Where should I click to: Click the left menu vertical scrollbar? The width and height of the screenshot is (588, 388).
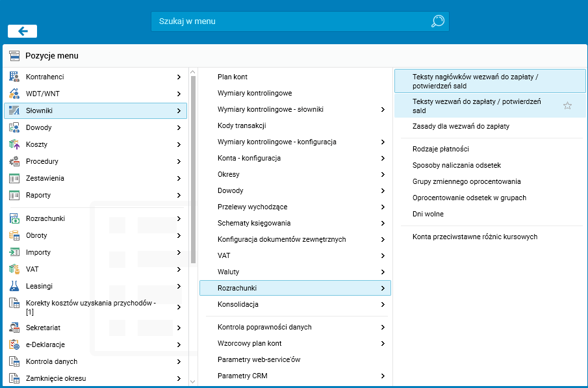(192, 168)
